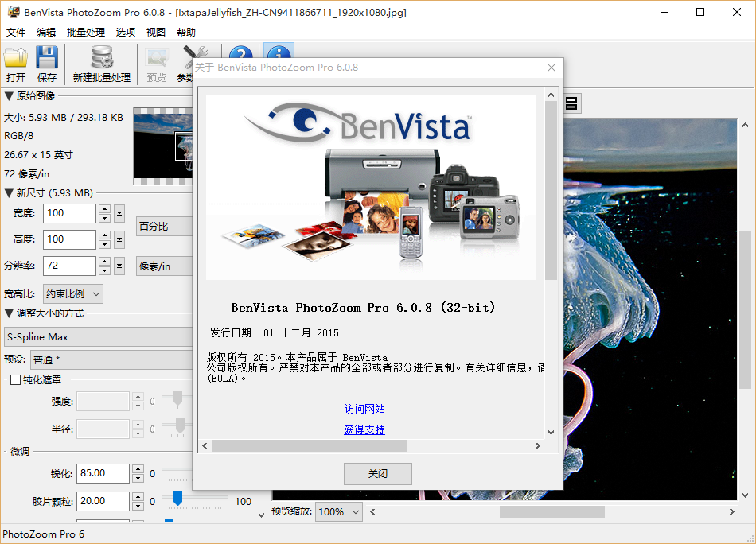756x544 pixels.
Task: Click the Save (保存) floppy disk icon
Action: [x=47, y=59]
